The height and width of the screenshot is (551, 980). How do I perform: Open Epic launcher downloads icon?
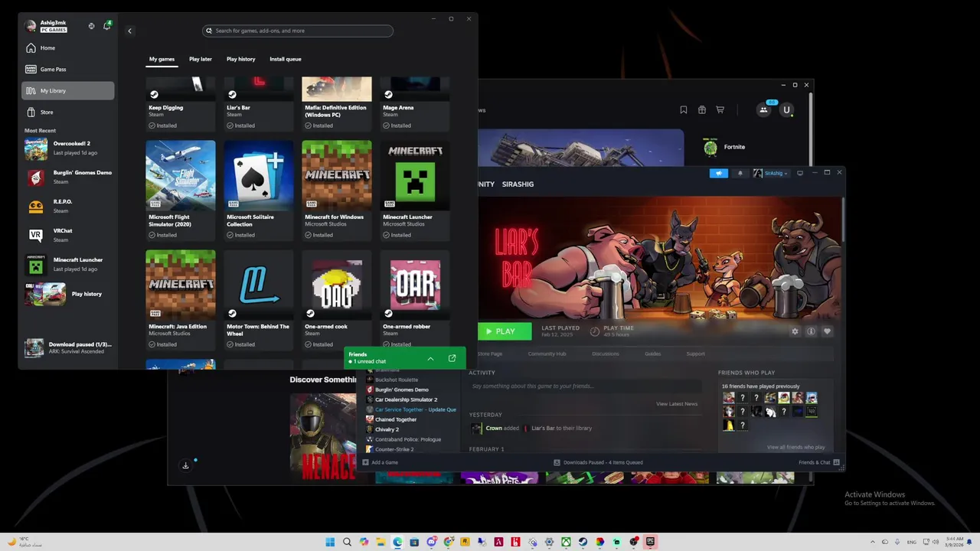(185, 465)
